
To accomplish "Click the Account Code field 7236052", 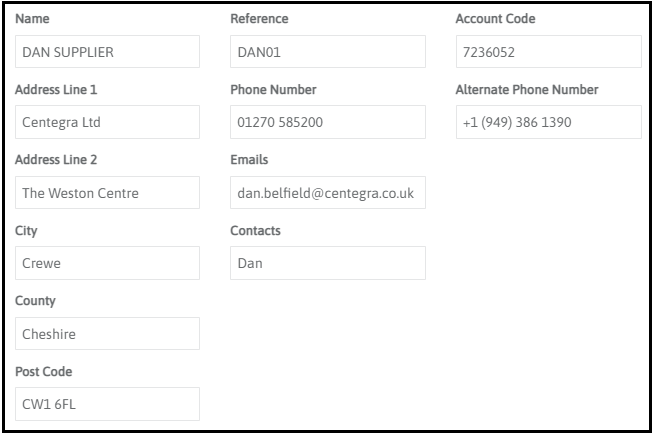I will point(548,52).
